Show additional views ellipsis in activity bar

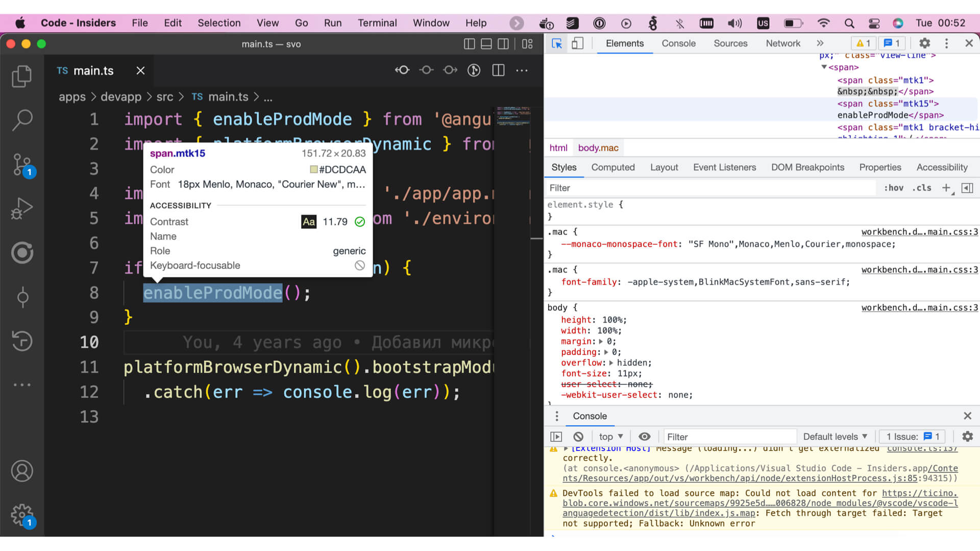22,385
